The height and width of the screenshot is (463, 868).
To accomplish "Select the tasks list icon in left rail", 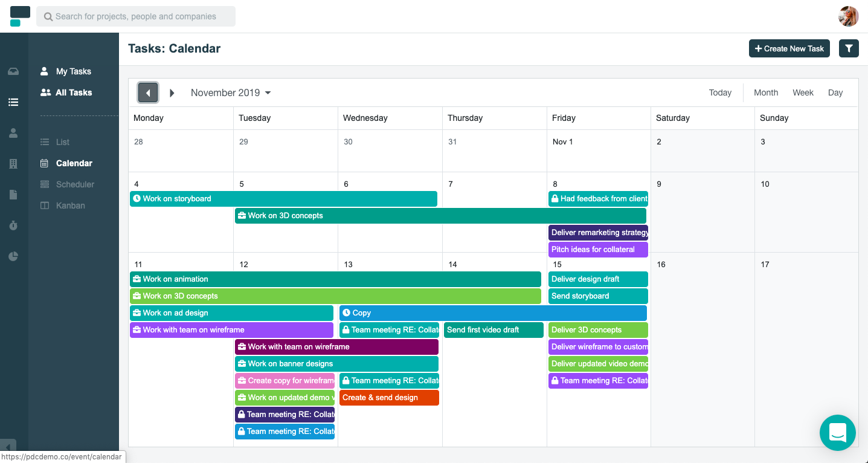I will [13, 102].
